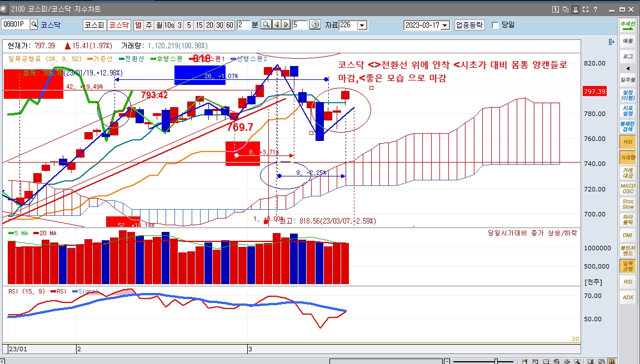Toggle the pin window icon in title bar
This screenshot has width=640, height=364.
point(576,9)
